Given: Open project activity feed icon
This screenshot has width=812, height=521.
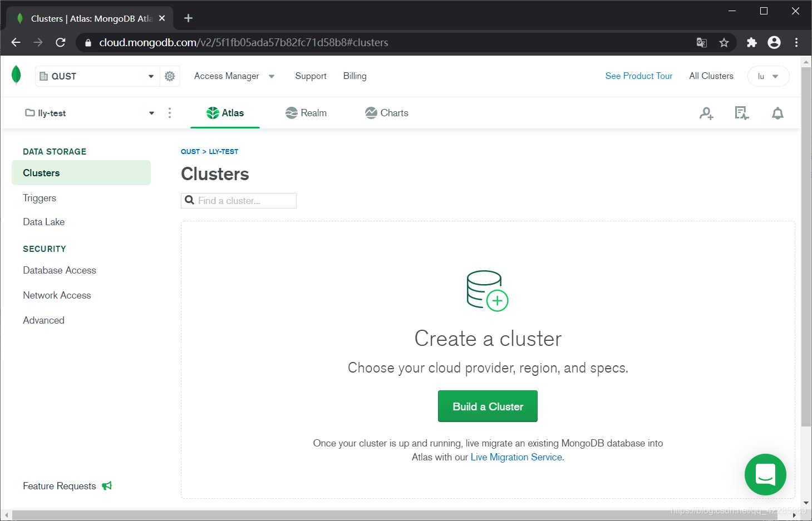Looking at the screenshot, I should pyautogui.click(x=742, y=113).
